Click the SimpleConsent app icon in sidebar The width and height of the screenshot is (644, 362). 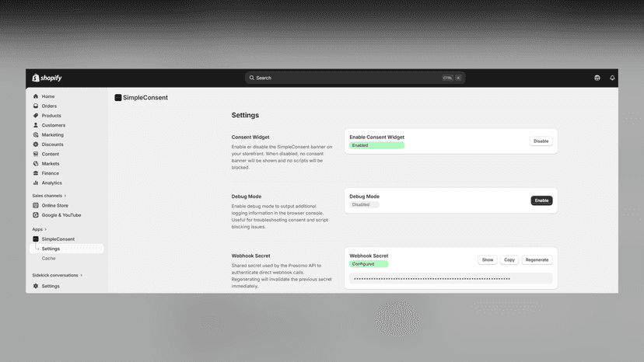36,238
